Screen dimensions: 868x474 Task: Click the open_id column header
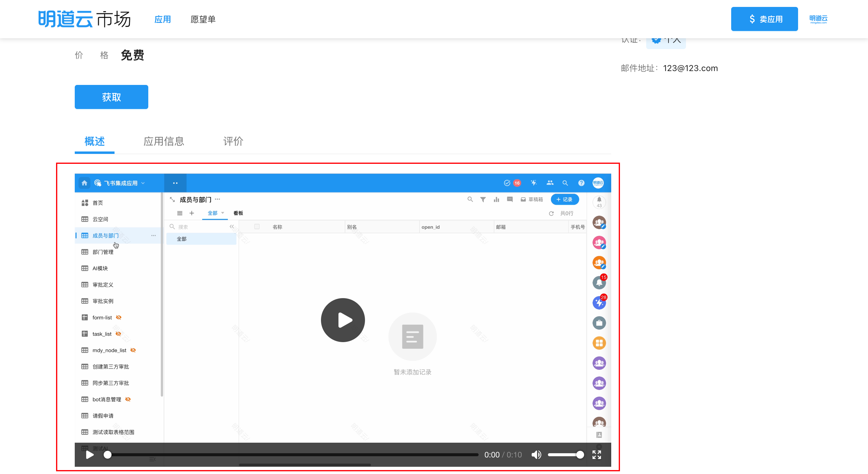click(456, 227)
